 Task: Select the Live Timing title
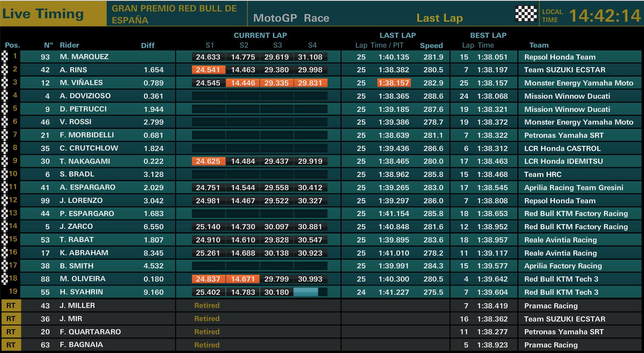(x=43, y=14)
